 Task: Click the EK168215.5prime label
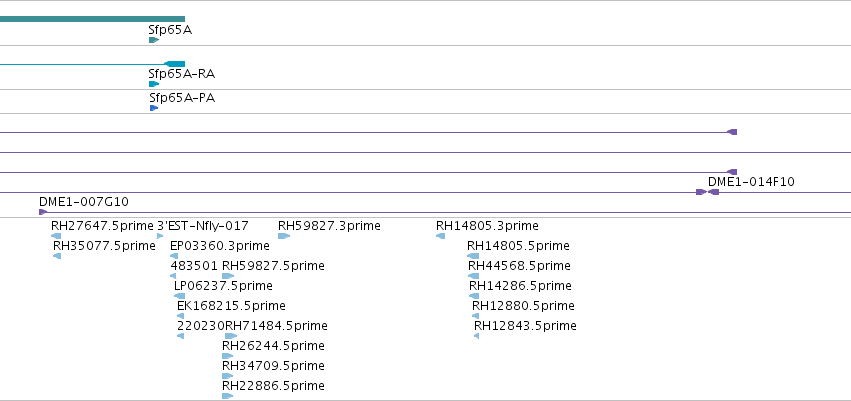[x=231, y=305]
